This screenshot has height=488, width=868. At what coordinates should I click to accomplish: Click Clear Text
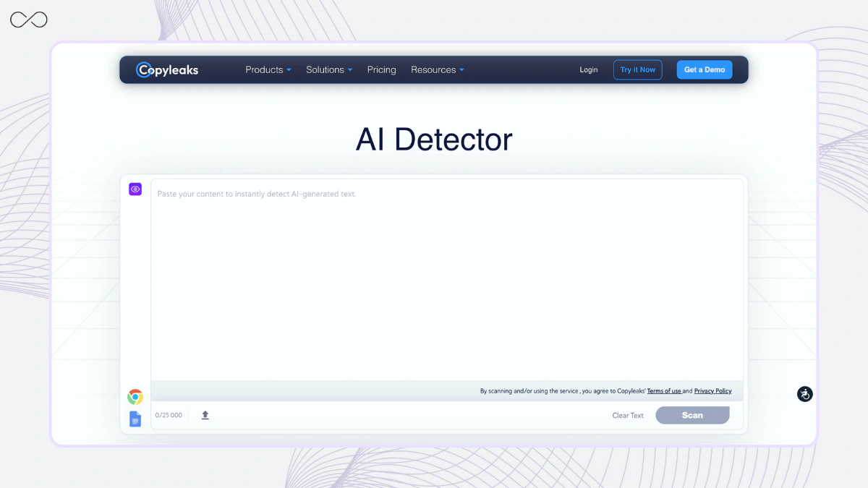click(628, 416)
